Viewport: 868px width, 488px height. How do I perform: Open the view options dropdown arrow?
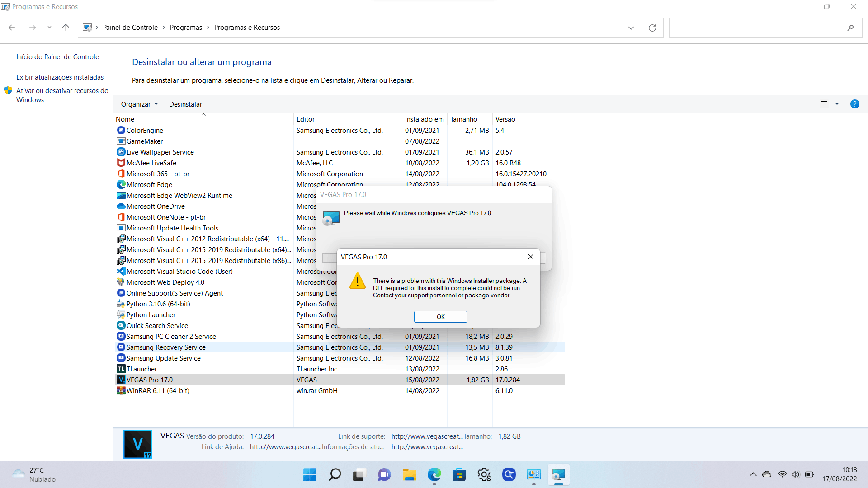click(x=837, y=104)
